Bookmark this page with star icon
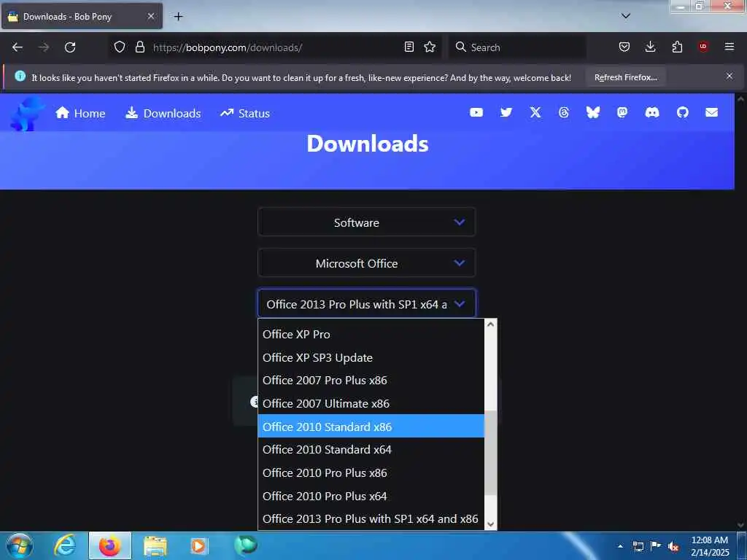The height and width of the screenshot is (560, 747). coord(430,47)
